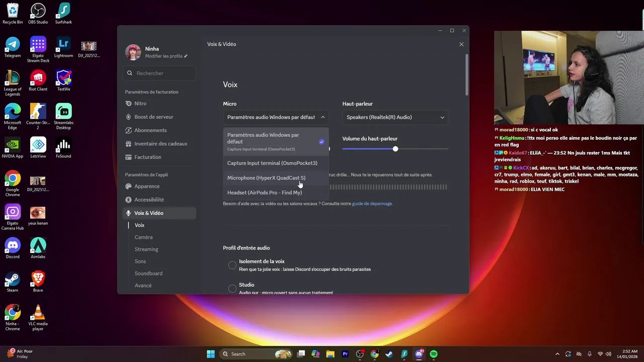This screenshot has height=362, width=644.
Task: Switch to the Caméra sub-tab
Action: [143, 237]
